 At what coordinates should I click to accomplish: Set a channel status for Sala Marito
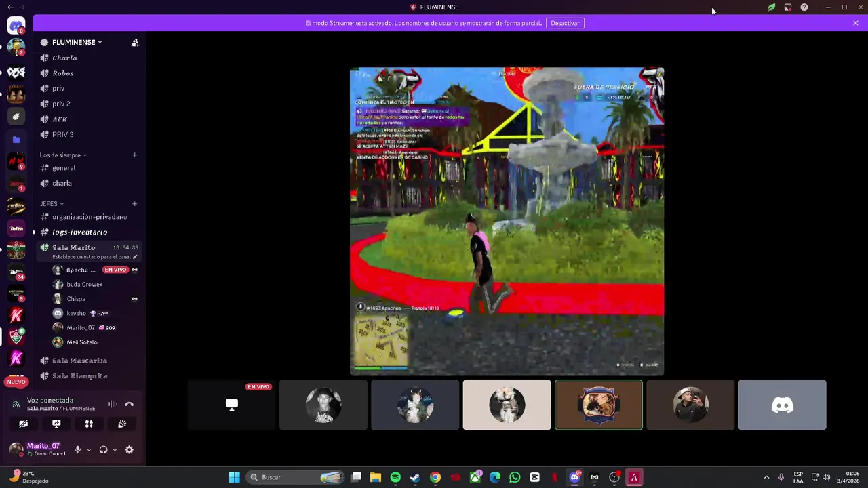pos(94,257)
